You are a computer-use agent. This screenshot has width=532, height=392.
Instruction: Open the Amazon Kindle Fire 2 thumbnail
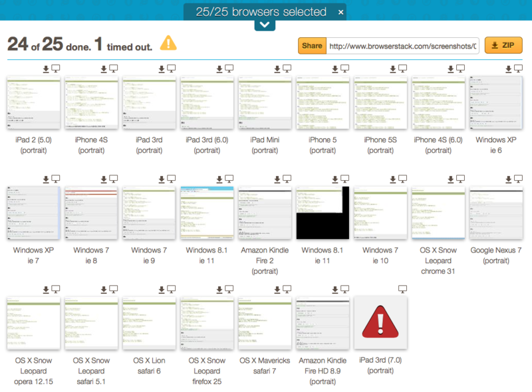265,213
